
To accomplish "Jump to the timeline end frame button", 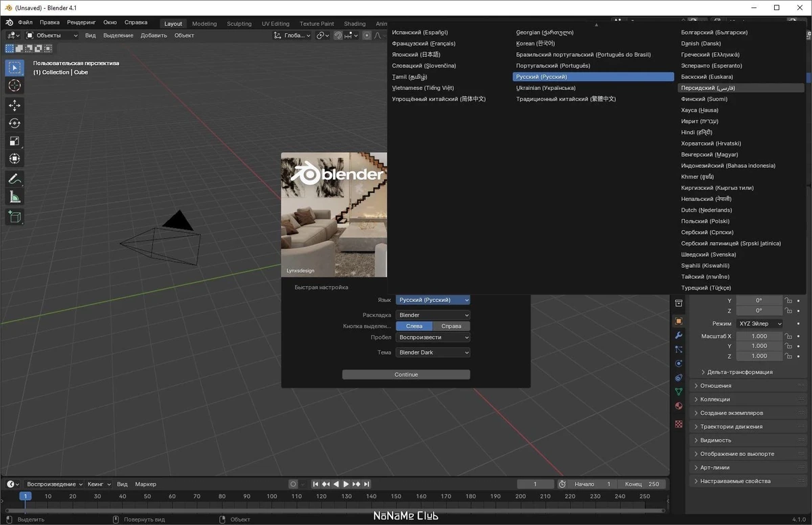I will tap(367, 484).
